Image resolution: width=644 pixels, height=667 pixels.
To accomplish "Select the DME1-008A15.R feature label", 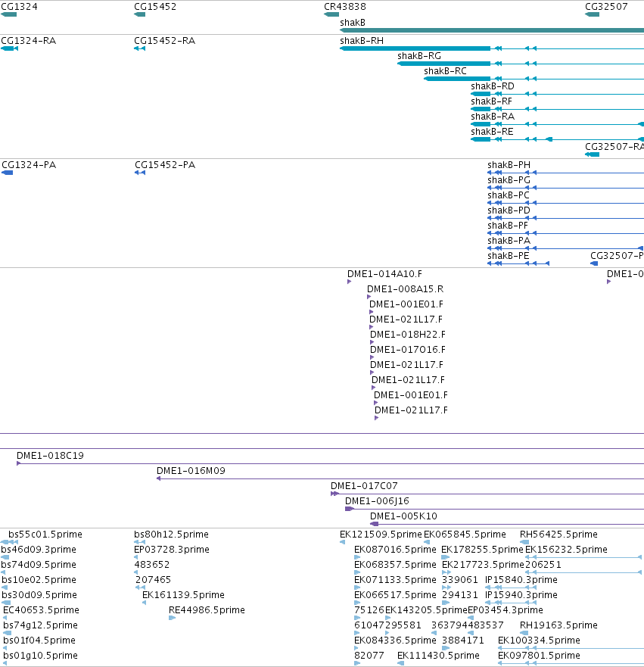I will point(405,289).
